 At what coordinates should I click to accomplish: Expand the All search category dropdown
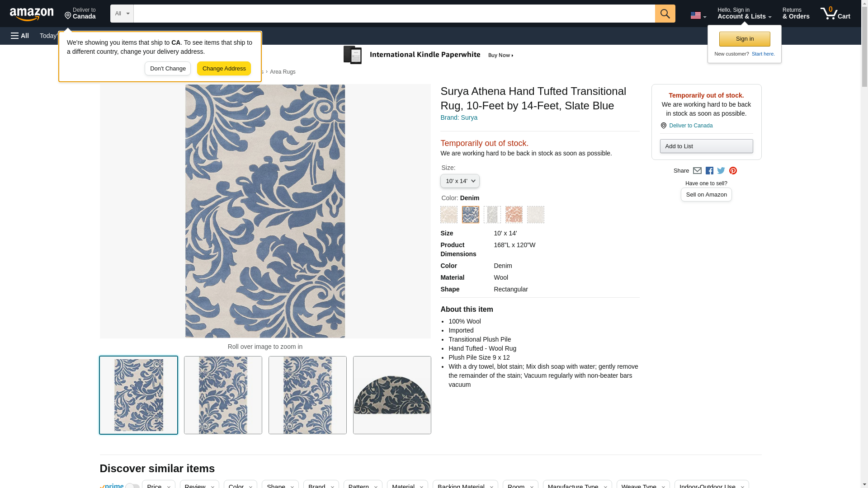coord(122,14)
